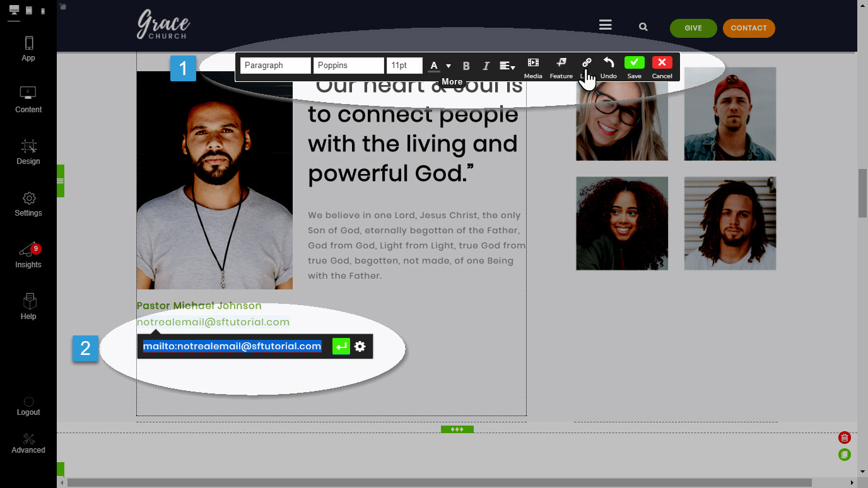The image size is (868, 488).
Task: Click the red trash delete icon
Action: coord(845,438)
